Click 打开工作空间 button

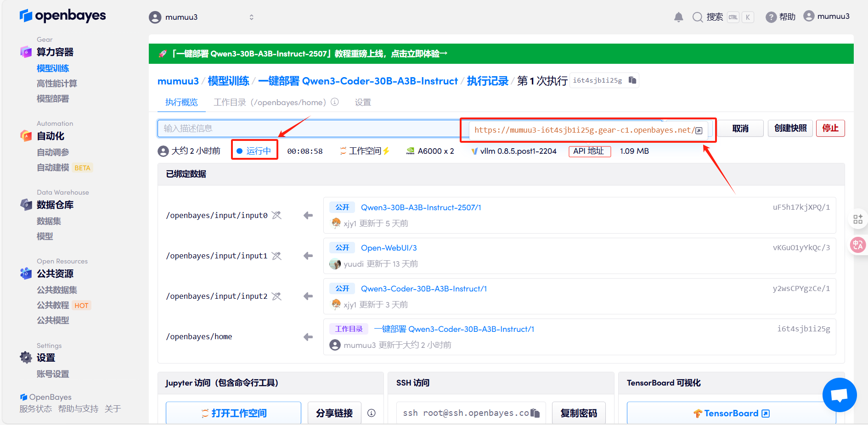233,413
